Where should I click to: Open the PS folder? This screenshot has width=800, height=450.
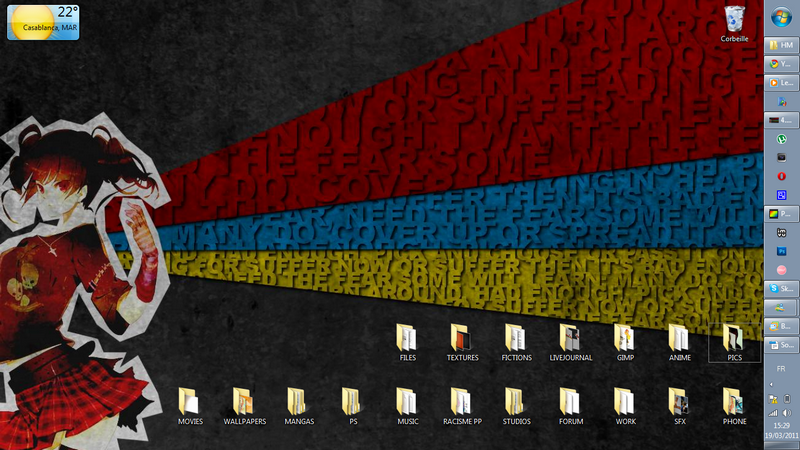point(353,407)
